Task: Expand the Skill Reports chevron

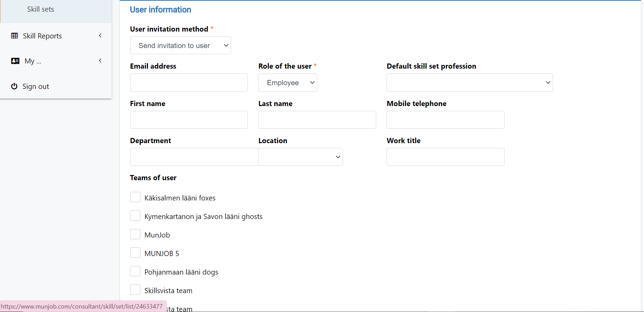Action: pyautogui.click(x=100, y=35)
